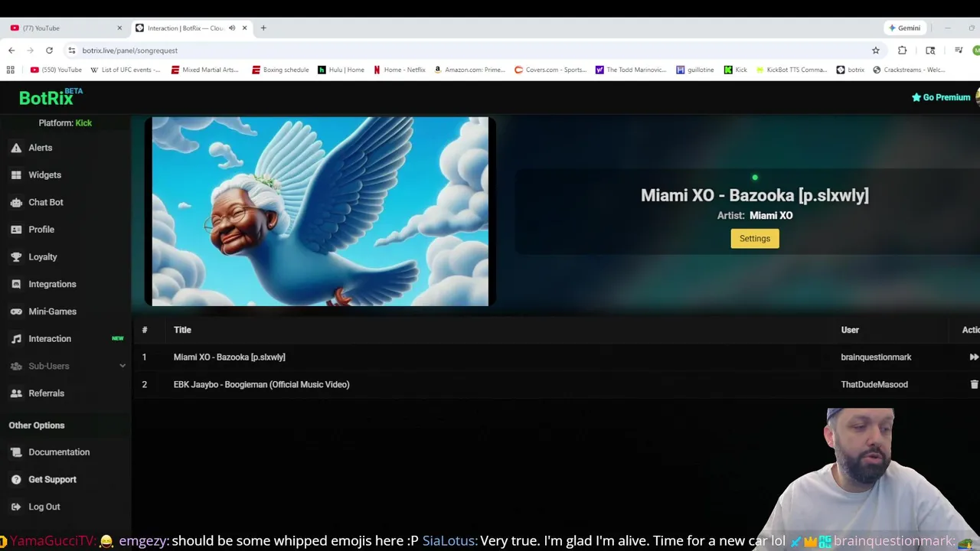Click the browser address bar
This screenshot has width=980, height=551.
[475, 51]
